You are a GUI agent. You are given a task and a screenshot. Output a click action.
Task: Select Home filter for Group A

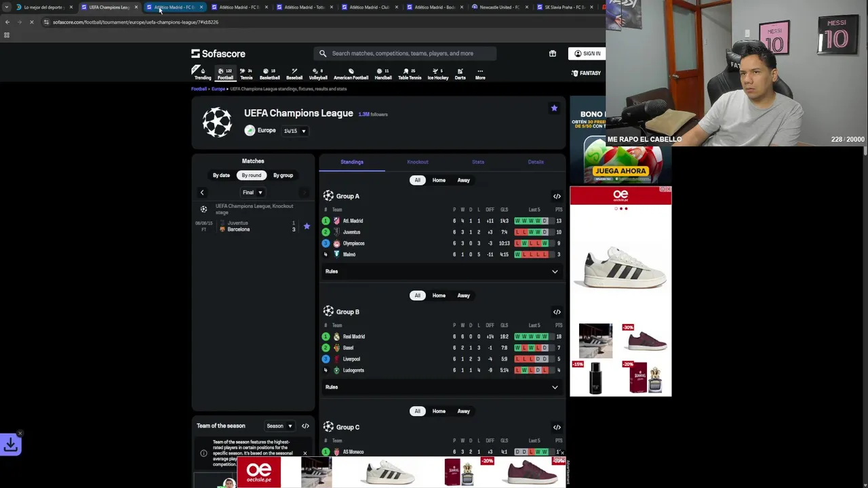pyautogui.click(x=439, y=180)
